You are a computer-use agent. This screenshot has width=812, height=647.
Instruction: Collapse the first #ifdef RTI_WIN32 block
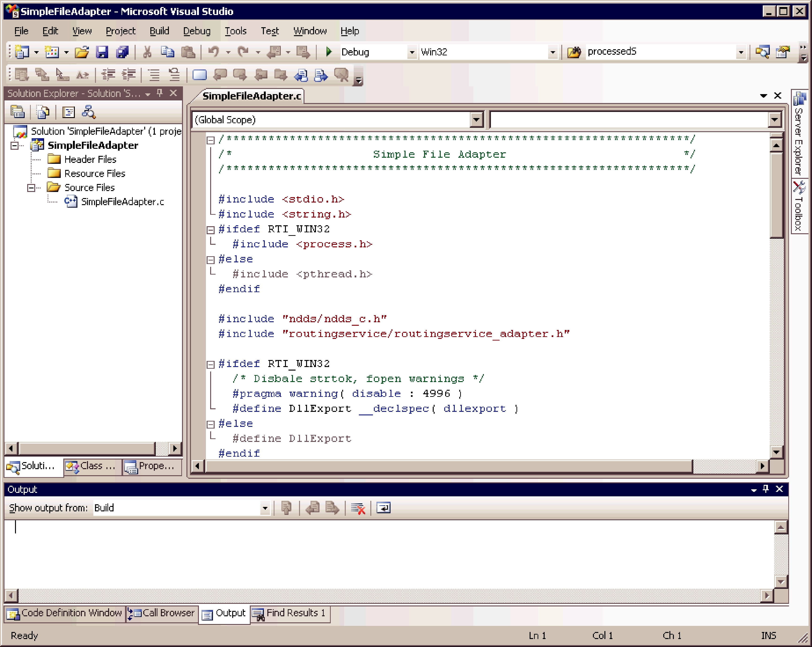click(211, 230)
